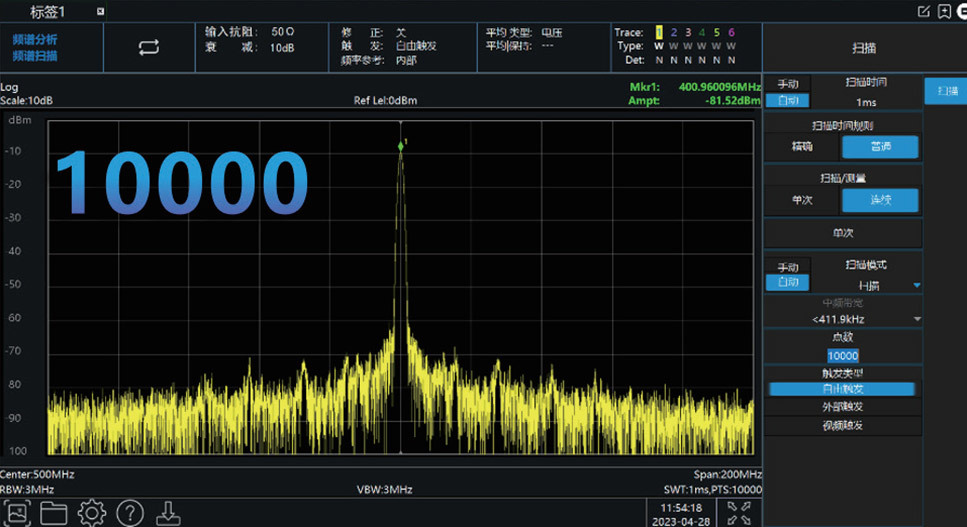Viewport: 967px width, 527px height.
Task: Select blue Trace 2
Action: click(673, 32)
